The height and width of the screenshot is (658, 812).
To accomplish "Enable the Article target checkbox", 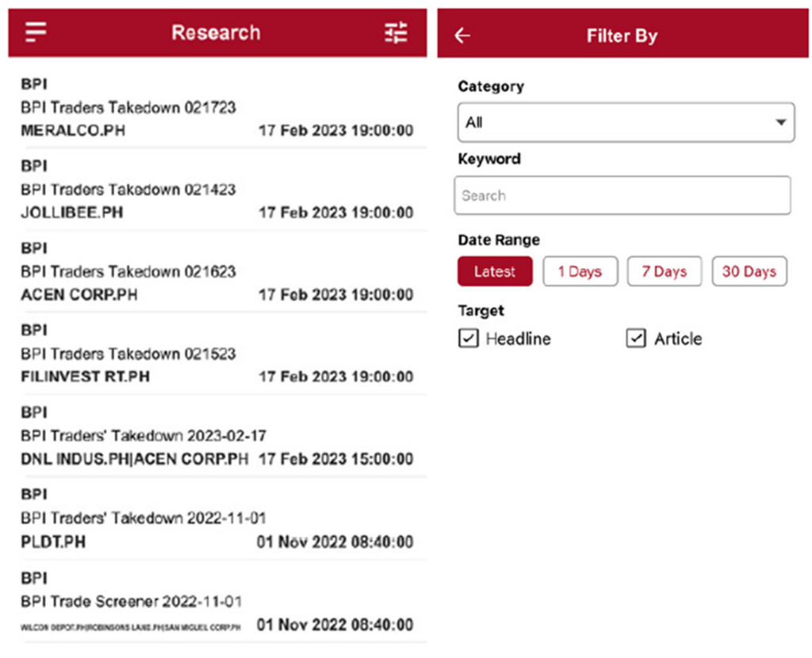I will point(636,339).
